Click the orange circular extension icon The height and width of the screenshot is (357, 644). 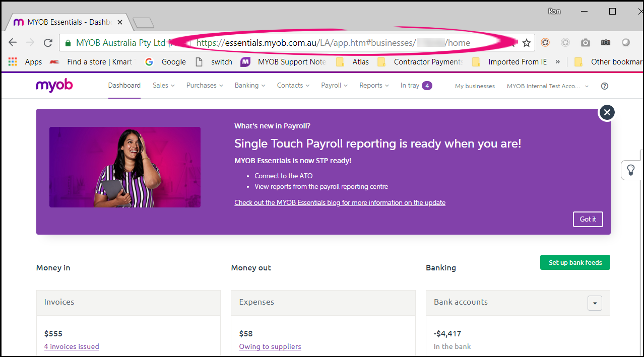tap(545, 43)
